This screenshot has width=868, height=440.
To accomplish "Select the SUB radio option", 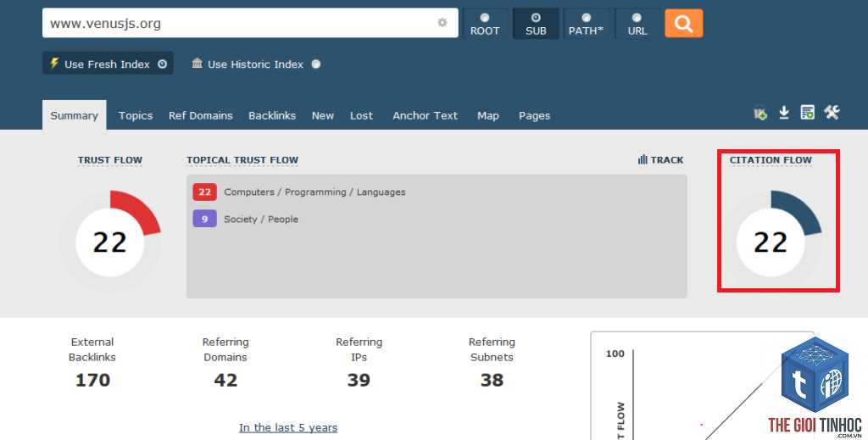I will tap(536, 24).
